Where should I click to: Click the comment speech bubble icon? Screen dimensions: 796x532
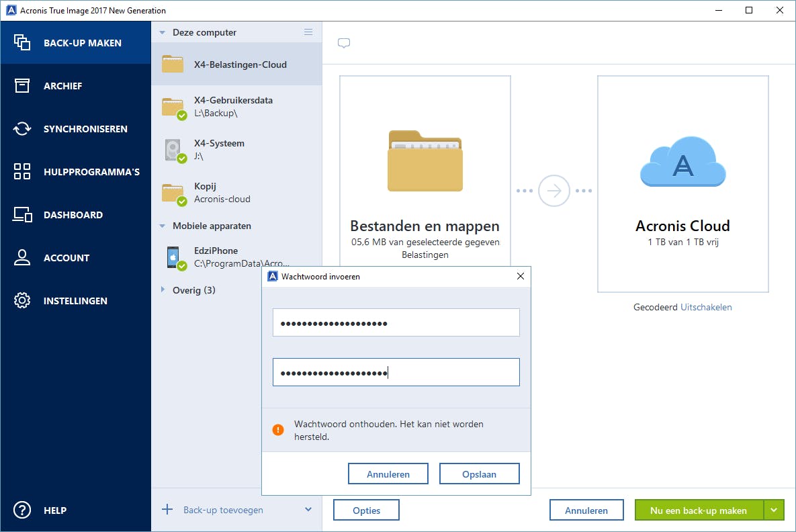pos(344,43)
